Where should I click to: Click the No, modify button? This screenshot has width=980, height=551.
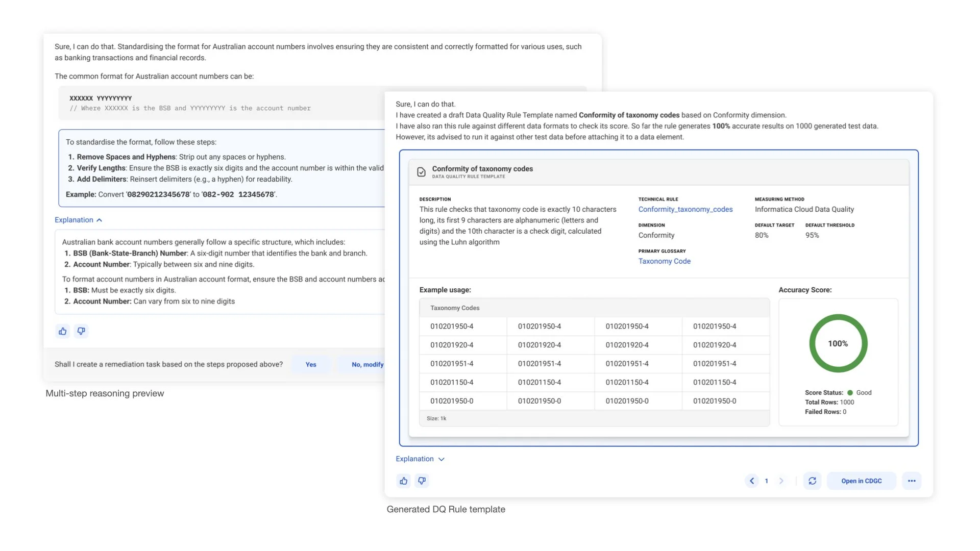(x=367, y=364)
